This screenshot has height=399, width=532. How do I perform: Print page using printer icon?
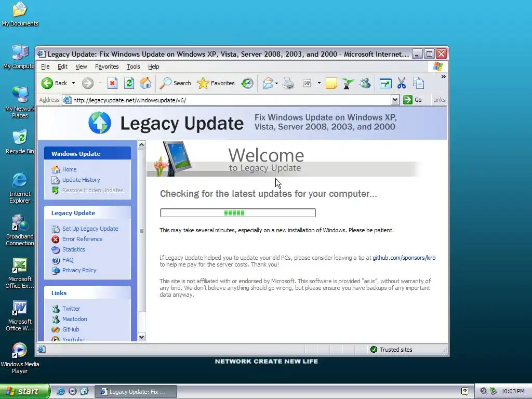[288, 83]
